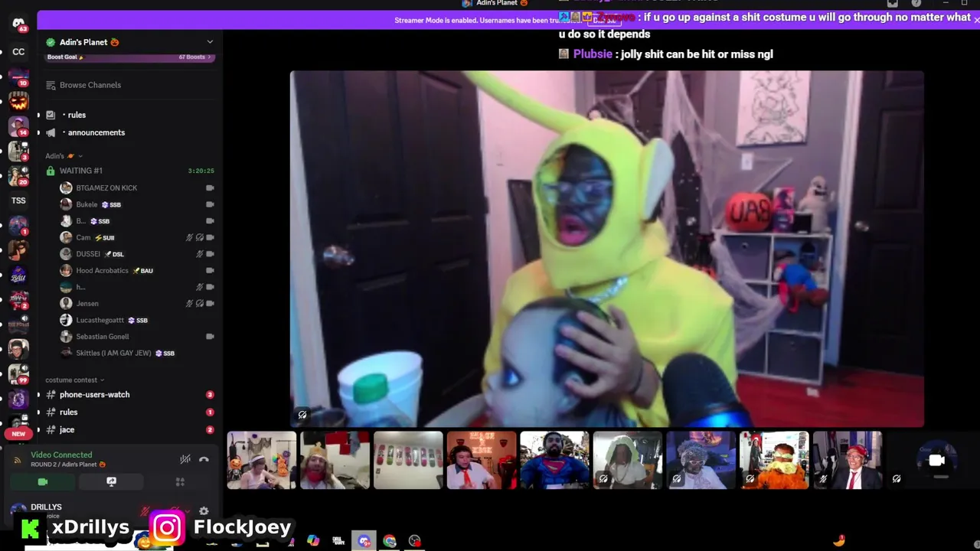Click the Boost Goal progress bar
Image resolution: width=980 pixels, height=551 pixels.
coord(129,57)
